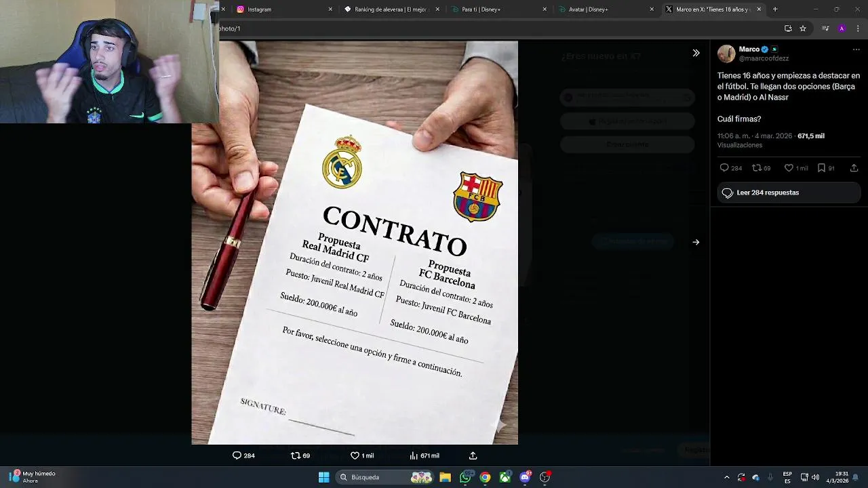View analytics icon below the photo (671 mil)
The height and width of the screenshot is (488, 868).
coord(424,455)
